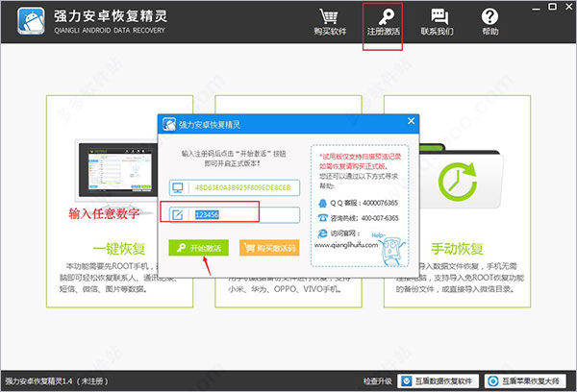Click the version text 强力安卓恢复精灵1.4 (未注册)
Screen dimensions: 577x392
57,381
